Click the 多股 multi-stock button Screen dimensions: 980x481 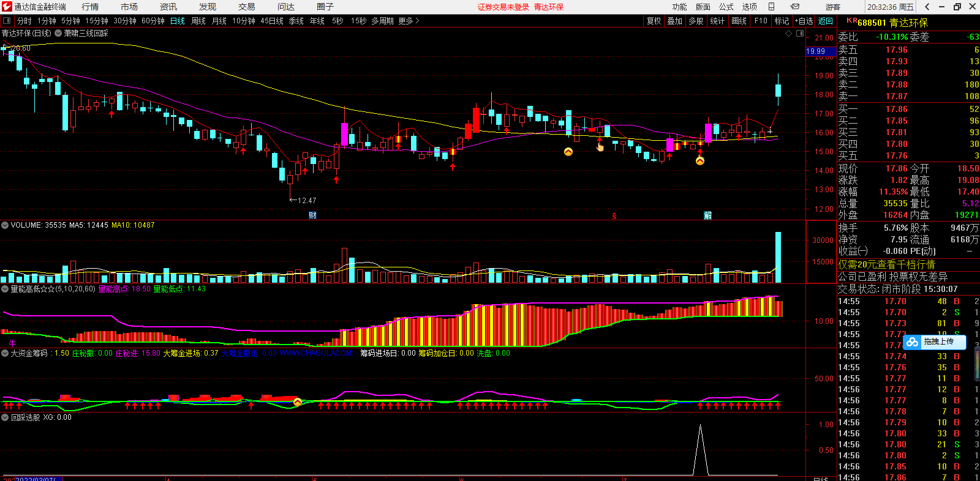coord(696,21)
